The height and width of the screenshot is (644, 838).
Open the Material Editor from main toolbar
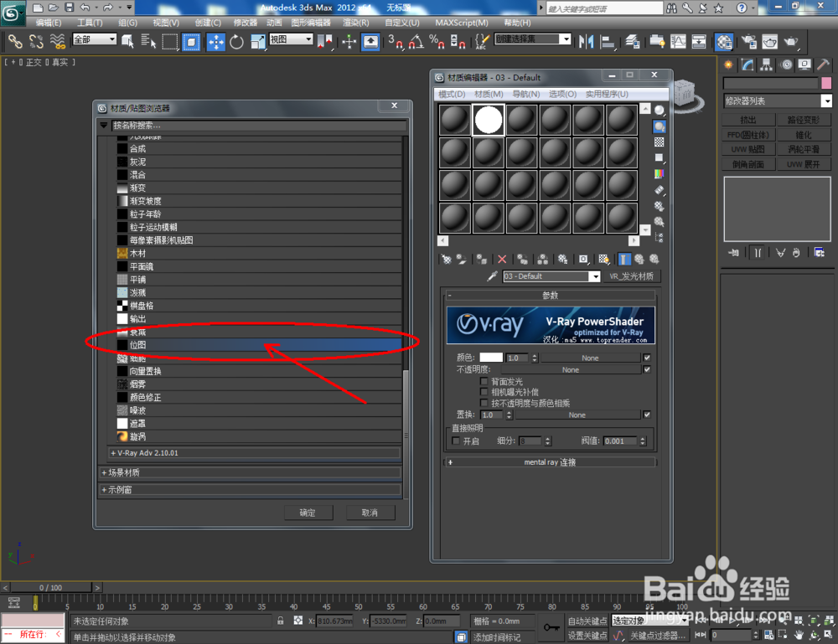coord(724,42)
